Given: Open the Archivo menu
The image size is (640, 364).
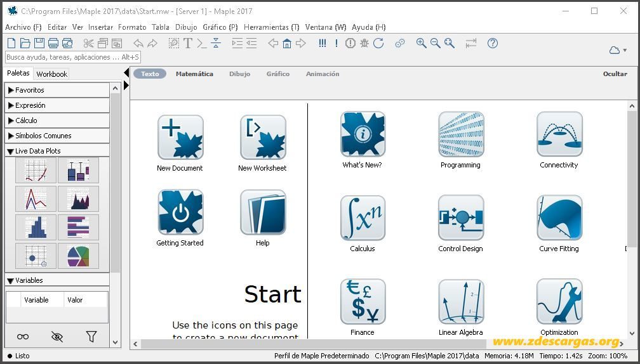Looking at the screenshot, I should (x=23, y=27).
